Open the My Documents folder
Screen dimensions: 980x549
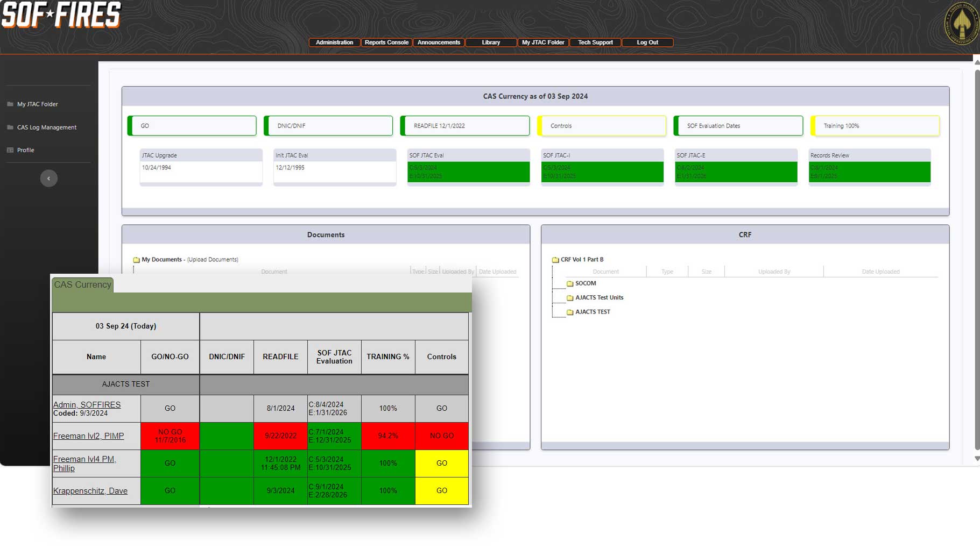(x=161, y=259)
